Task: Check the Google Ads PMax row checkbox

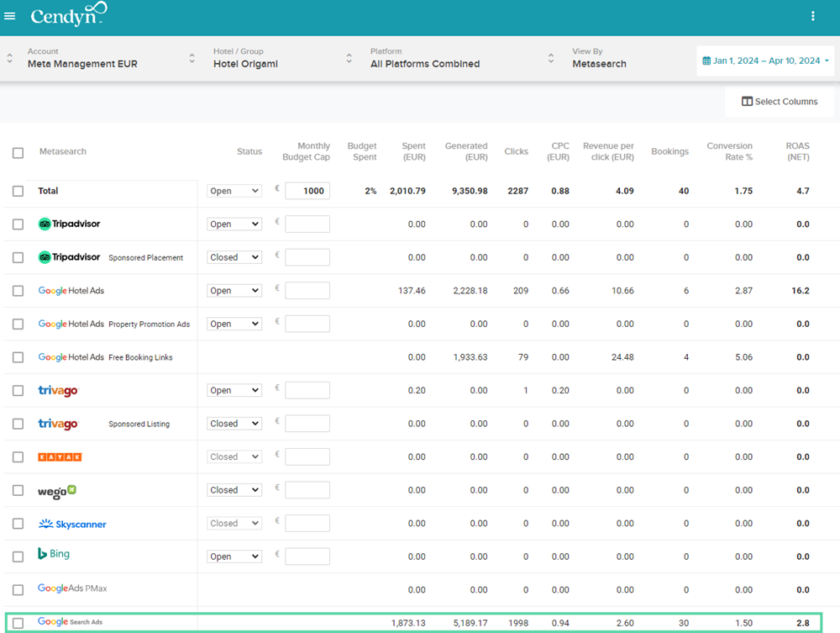Action: point(18,590)
